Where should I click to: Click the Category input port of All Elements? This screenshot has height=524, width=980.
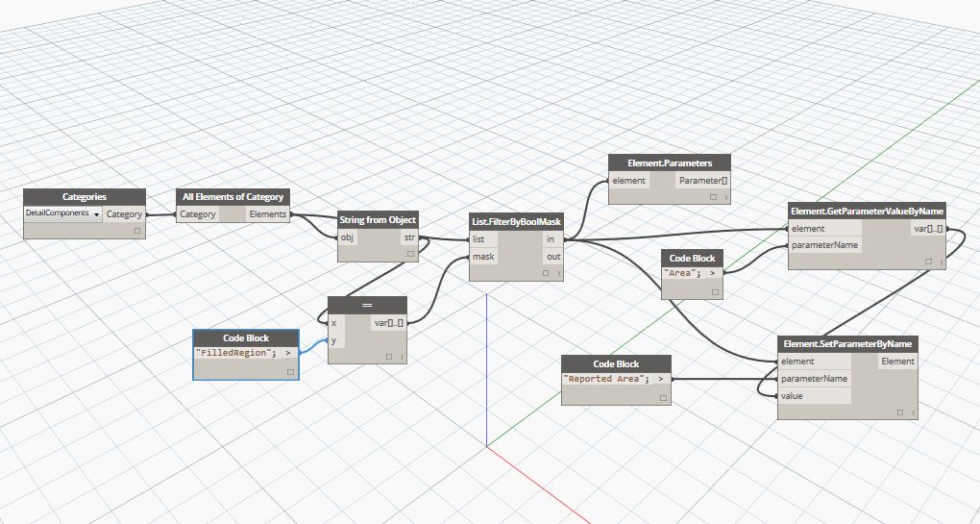pyautogui.click(x=198, y=213)
